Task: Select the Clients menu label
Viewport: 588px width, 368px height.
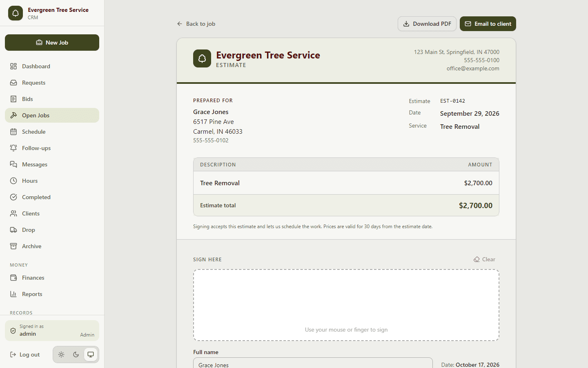Action: point(31,213)
